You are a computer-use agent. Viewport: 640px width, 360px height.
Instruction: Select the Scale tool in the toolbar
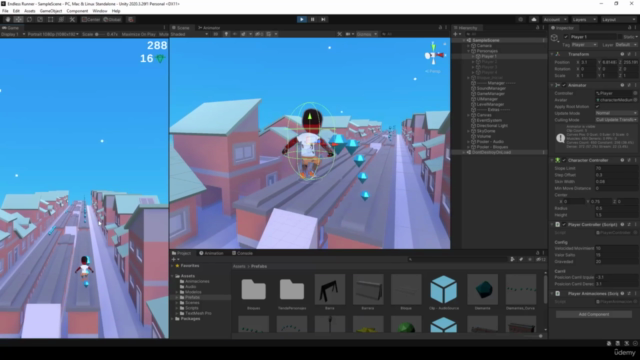pyautogui.click(x=40, y=19)
